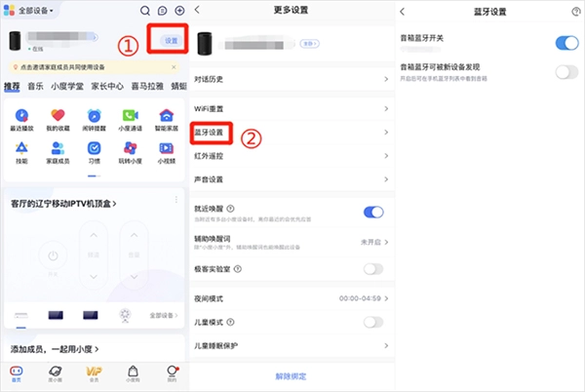585x392 pixels.
Task: Toggle the 儿童模式 child mode switch
Action: (x=372, y=322)
